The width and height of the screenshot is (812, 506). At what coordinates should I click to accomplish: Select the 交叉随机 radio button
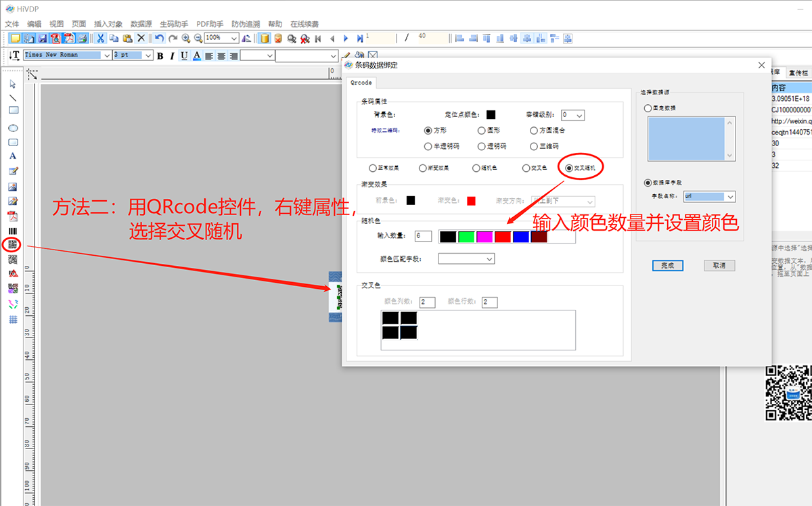click(570, 168)
